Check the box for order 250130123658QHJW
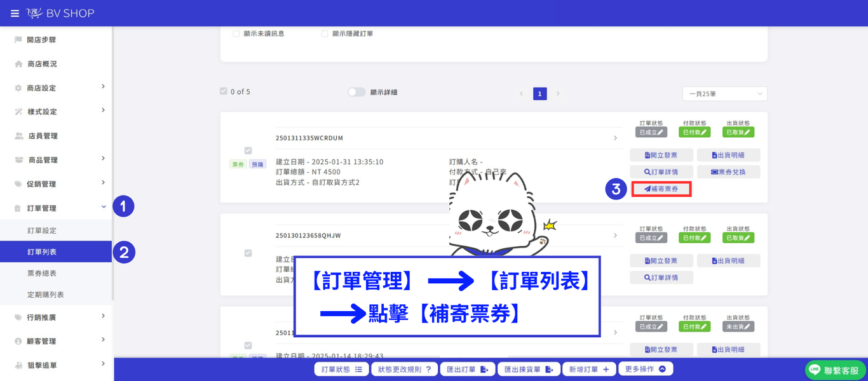Viewport: 868px width, 381px height. tap(248, 253)
